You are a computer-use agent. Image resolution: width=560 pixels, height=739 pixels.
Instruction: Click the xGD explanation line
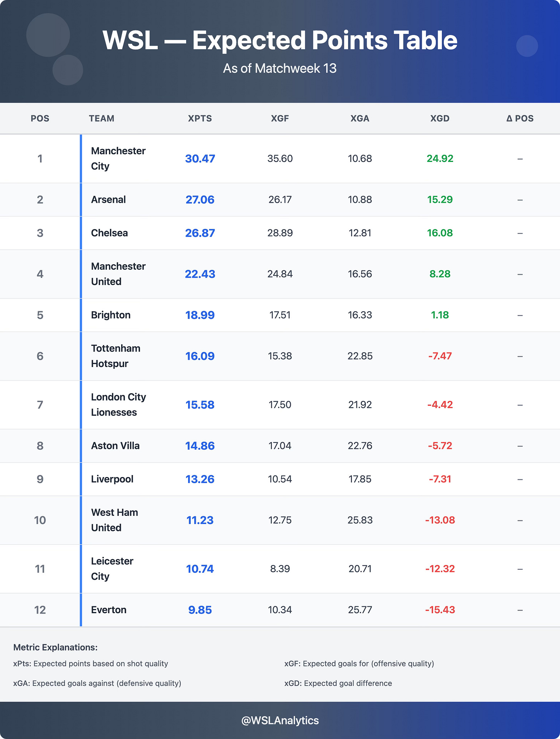pyautogui.click(x=338, y=683)
